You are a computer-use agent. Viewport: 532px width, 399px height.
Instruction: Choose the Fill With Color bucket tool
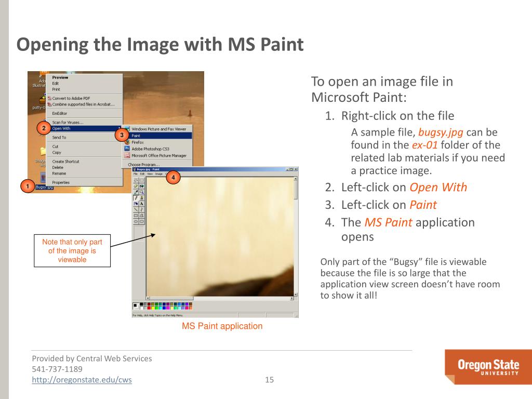pos(142,186)
